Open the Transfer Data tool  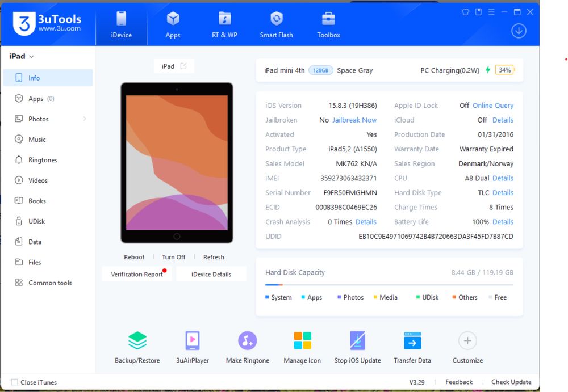click(x=412, y=348)
